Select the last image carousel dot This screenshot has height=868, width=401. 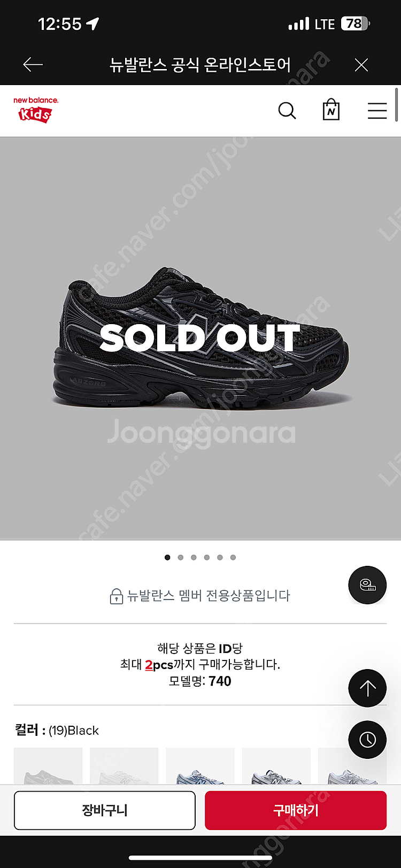(233, 557)
